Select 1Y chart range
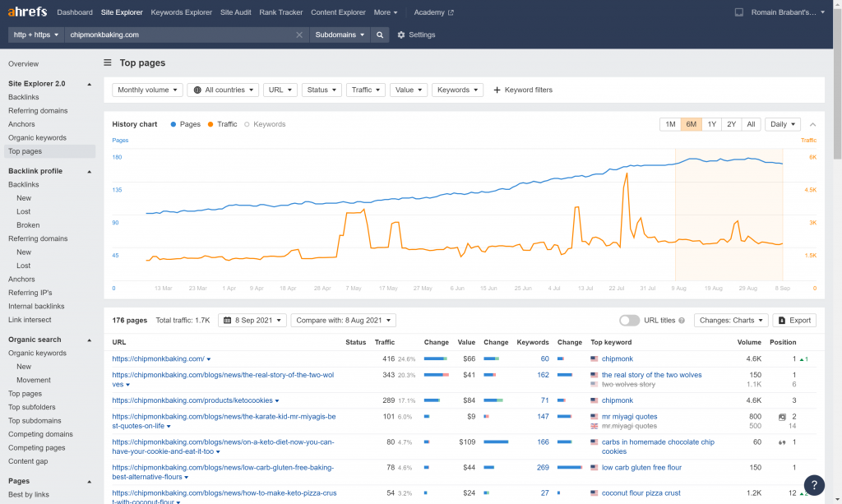Viewport: 842px width, 504px height. click(711, 124)
